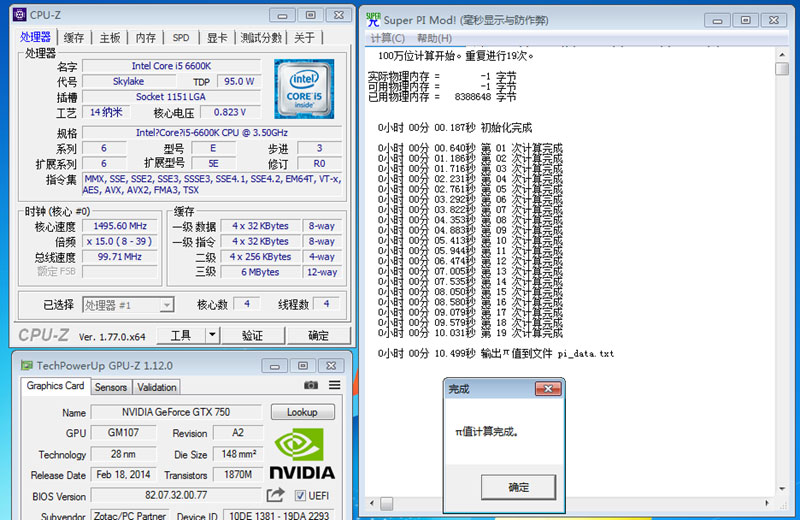Click the CPU-Z title bar app icon
Screen dimensions: 800x520
pos(19,15)
